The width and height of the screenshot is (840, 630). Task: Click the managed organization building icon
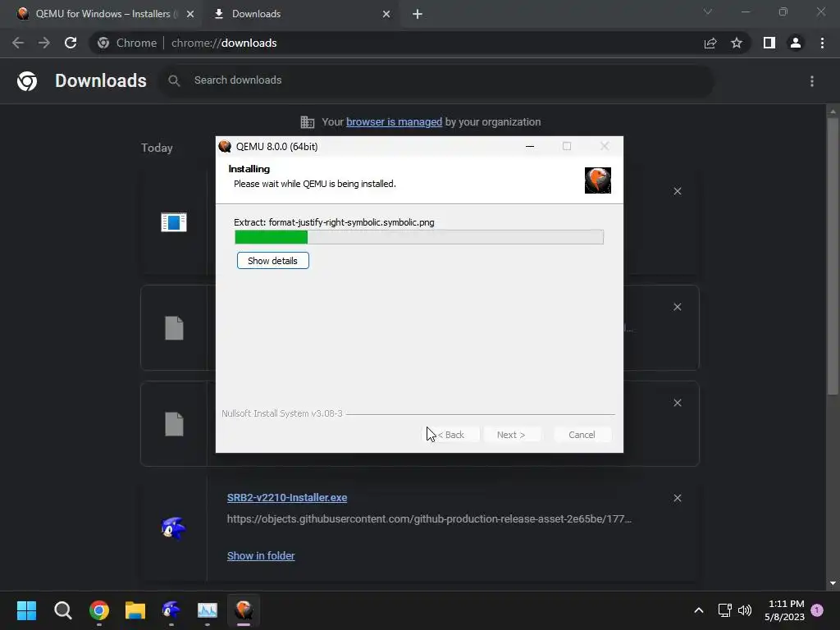pyautogui.click(x=308, y=122)
